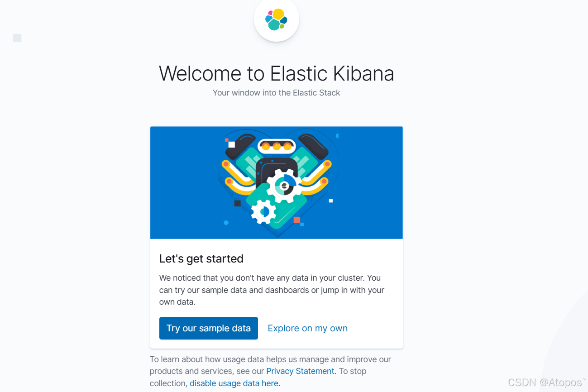This screenshot has height=392, width=588.
Task: Click the white square beside the dark rounded shape
Action: coord(232,144)
